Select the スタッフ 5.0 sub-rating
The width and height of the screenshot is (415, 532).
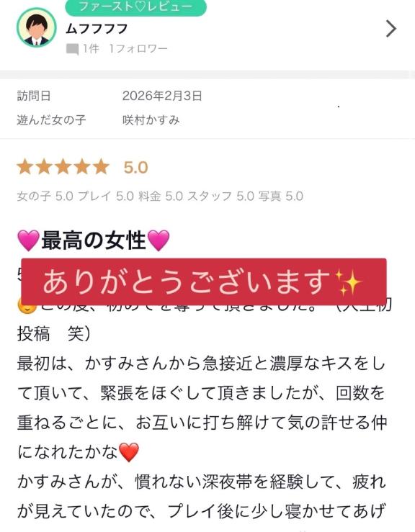[x=221, y=196]
